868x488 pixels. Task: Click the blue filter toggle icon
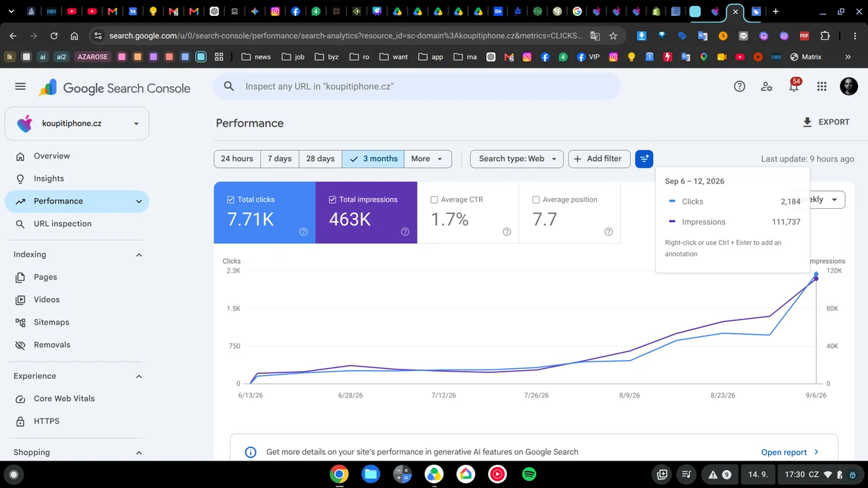pyautogui.click(x=644, y=159)
